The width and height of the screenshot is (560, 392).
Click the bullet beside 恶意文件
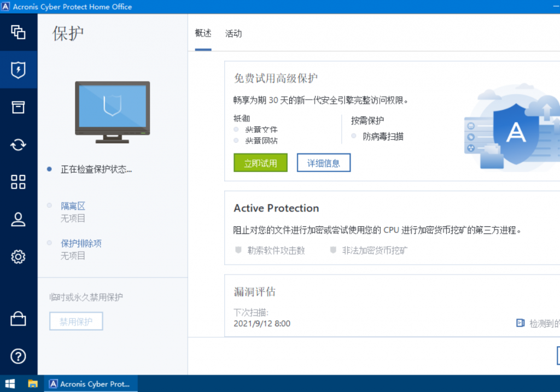[236, 129]
